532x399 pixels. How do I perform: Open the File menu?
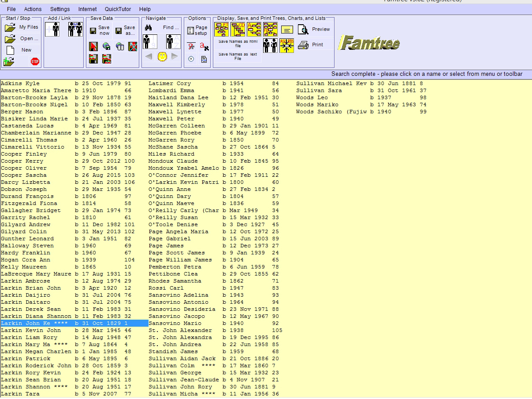click(x=11, y=9)
